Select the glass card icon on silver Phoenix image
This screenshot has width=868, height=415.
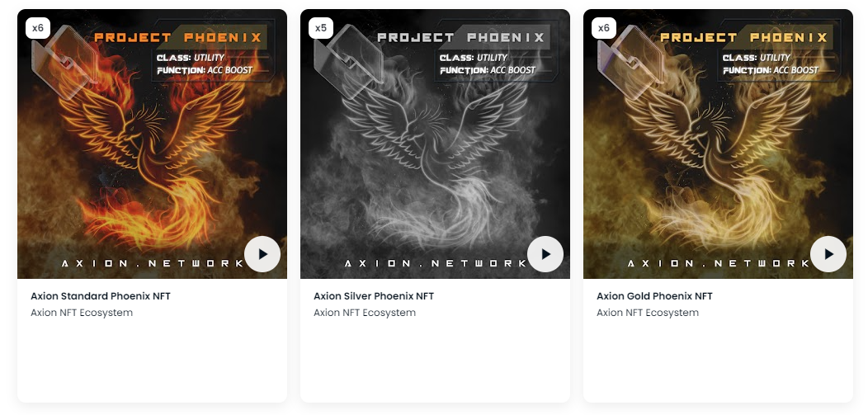pyautogui.click(x=348, y=62)
